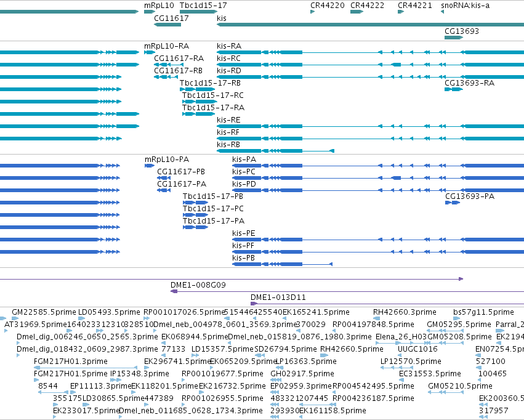Select the kis-PD protein label
This screenshot has width=524, height=420.
pos(244,184)
